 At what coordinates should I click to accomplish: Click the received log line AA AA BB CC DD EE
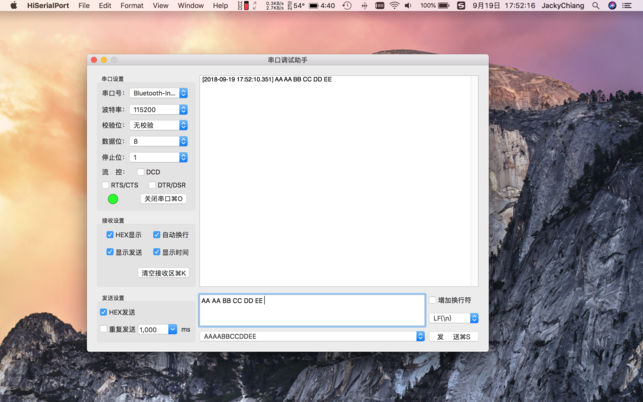[267, 80]
